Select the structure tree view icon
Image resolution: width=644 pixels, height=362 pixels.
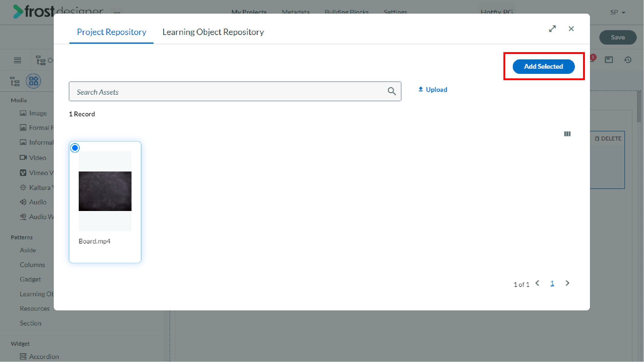[x=15, y=81]
